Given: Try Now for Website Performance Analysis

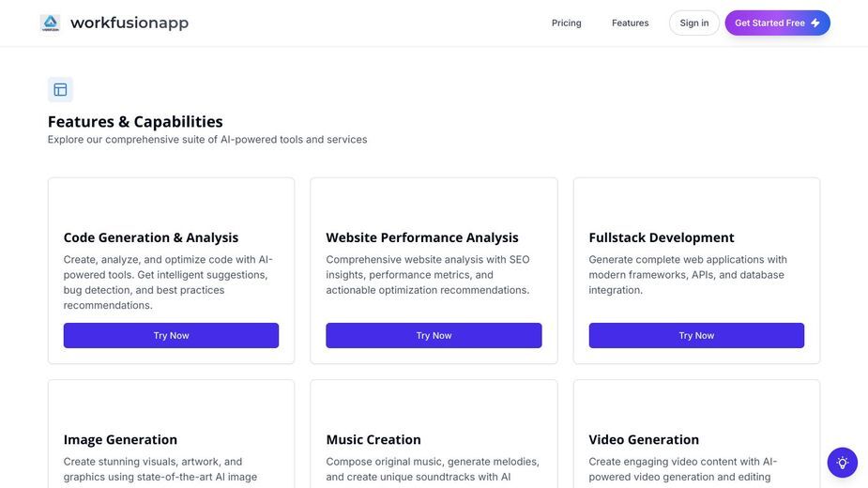Looking at the screenshot, I should pyautogui.click(x=434, y=336).
